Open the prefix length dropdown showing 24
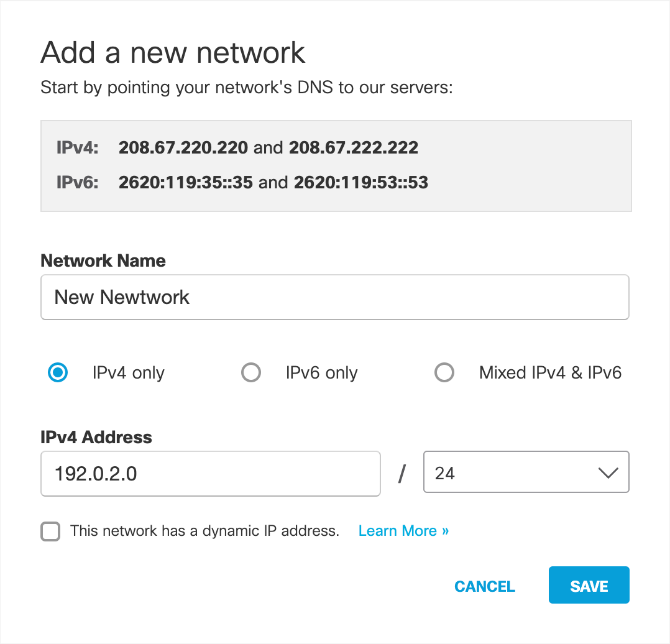This screenshot has width=670, height=644. point(526,472)
